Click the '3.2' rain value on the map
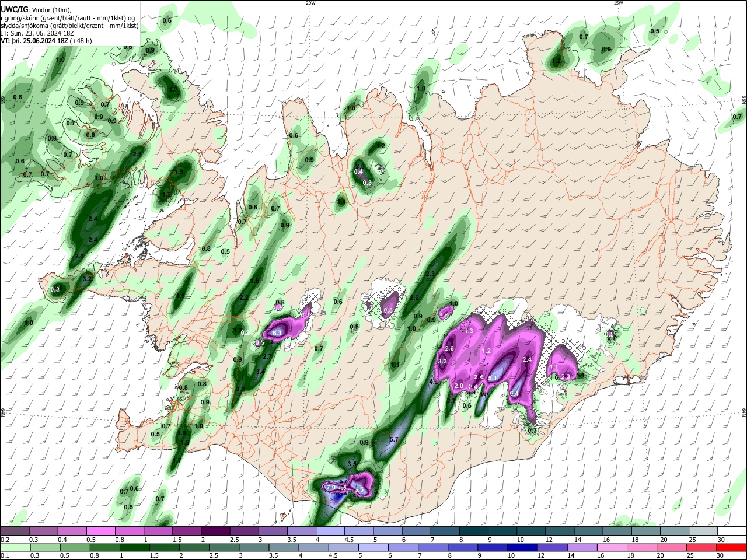The image size is (747, 560). 88,279
